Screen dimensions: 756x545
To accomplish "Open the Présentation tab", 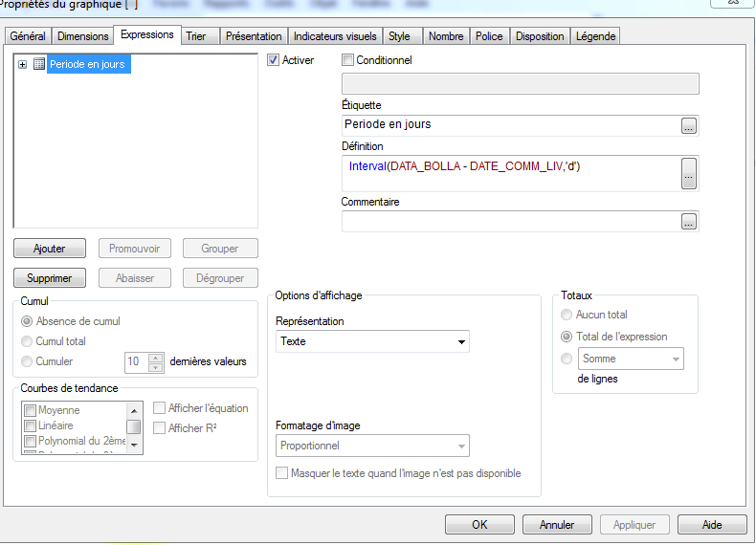I will pyautogui.click(x=254, y=36).
